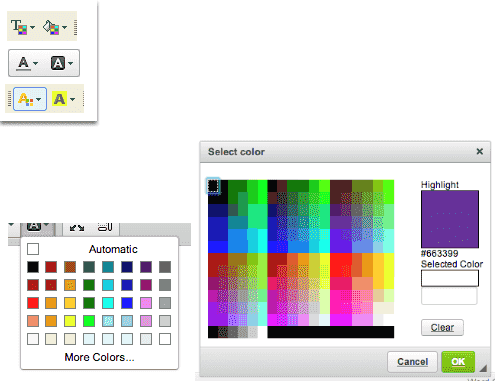Image resolution: width=504 pixels, height=385 pixels.
Task: Pick the light salmon palette swatch
Action: tap(33, 321)
